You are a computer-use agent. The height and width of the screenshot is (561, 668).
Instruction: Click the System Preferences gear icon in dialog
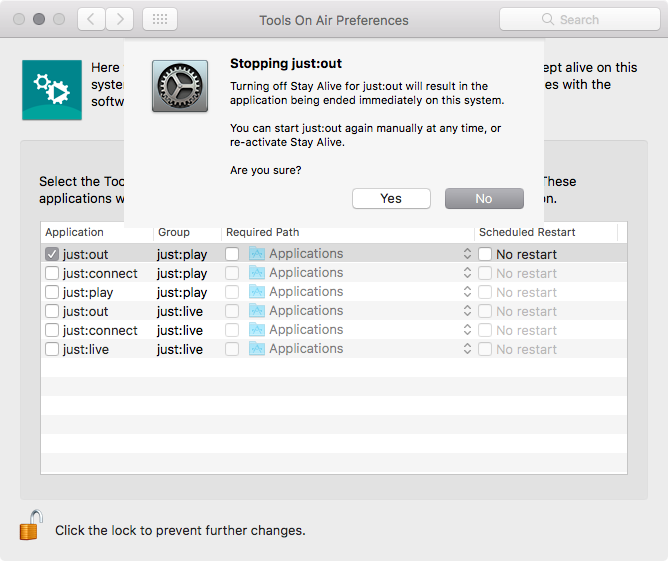tap(180, 86)
